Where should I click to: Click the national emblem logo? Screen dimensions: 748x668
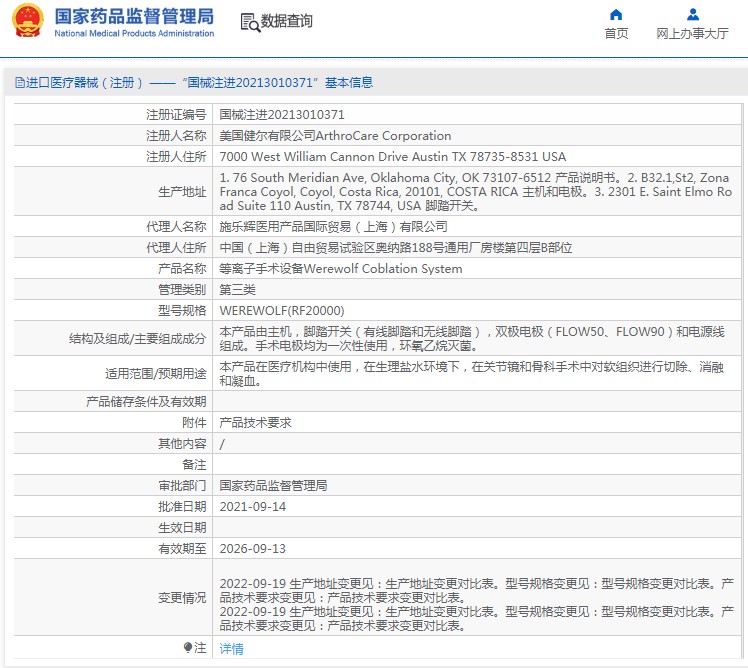(28, 21)
